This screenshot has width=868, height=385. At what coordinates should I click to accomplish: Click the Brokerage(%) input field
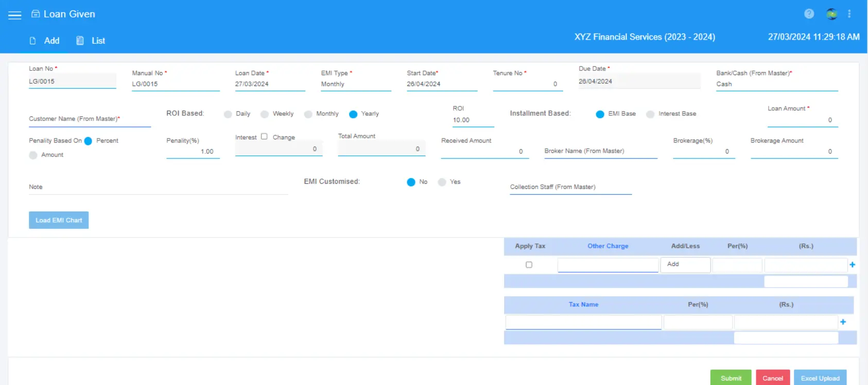click(x=704, y=152)
